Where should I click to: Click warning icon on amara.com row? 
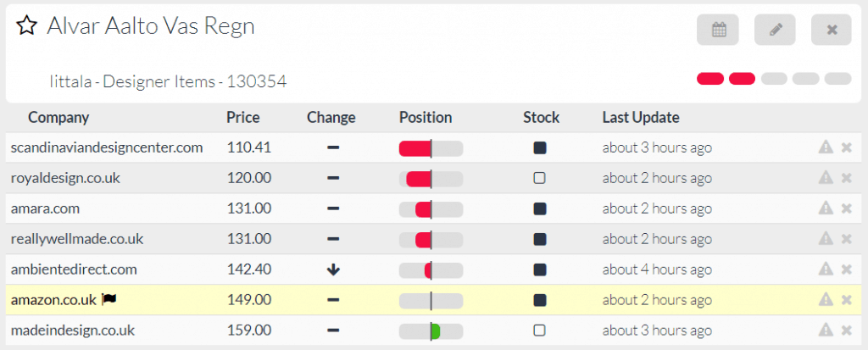pyautogui.click(x=826, y=208)
